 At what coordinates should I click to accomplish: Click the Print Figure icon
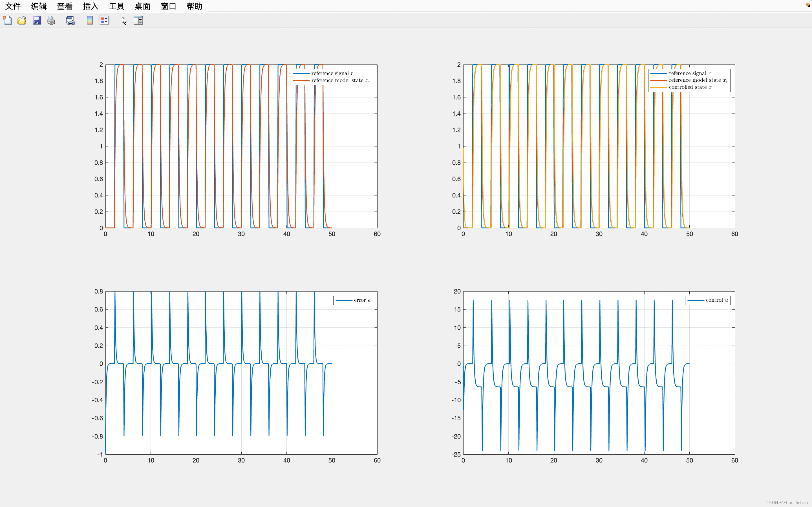tap(51, 21)
